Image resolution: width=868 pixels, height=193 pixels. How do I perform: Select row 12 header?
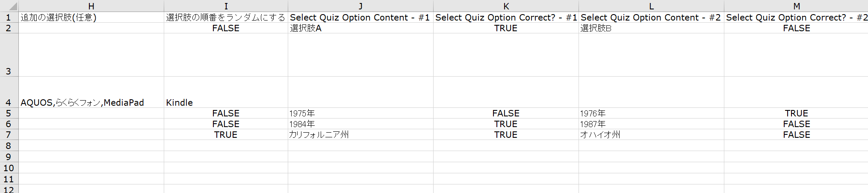tap(9, 189)
